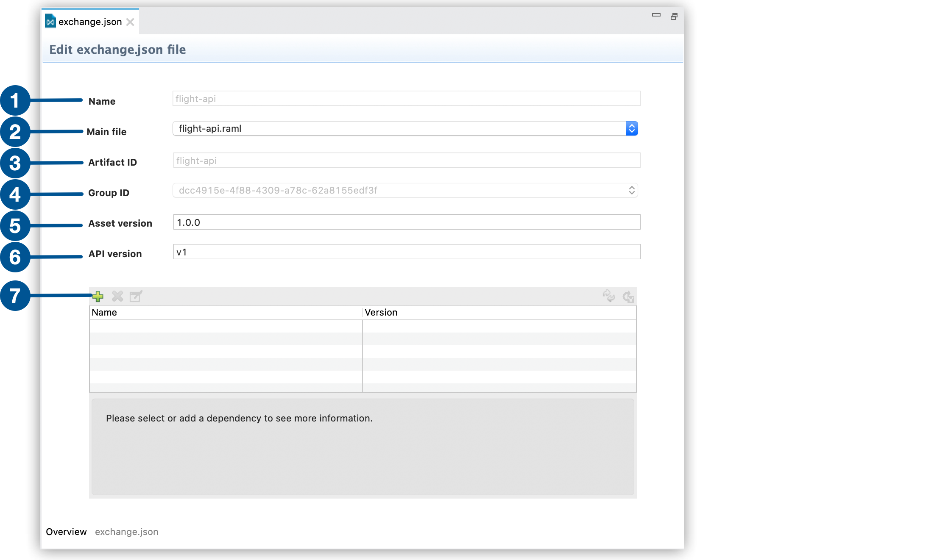Click the minimize editor pane icon
Image resolution: width=948 pixels, height=560 pixels.
655,15
